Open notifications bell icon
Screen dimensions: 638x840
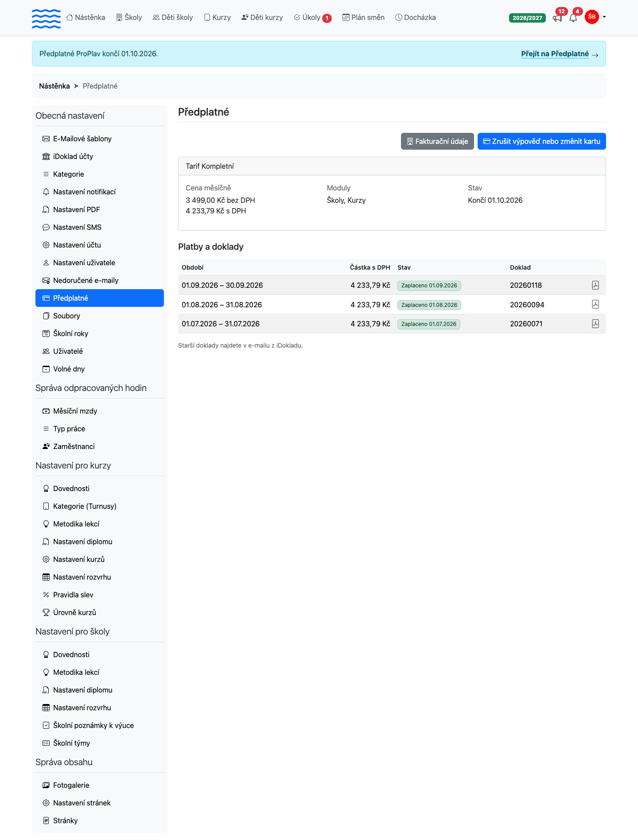pos(573,18)
